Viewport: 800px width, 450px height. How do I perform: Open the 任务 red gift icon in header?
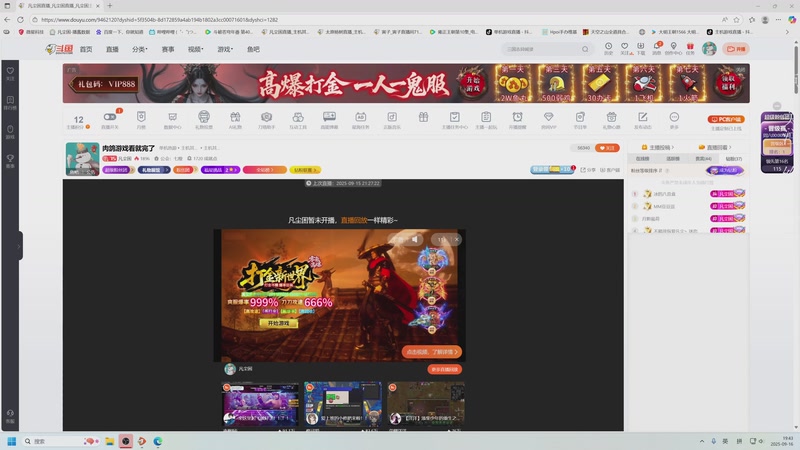pos(690,48)
